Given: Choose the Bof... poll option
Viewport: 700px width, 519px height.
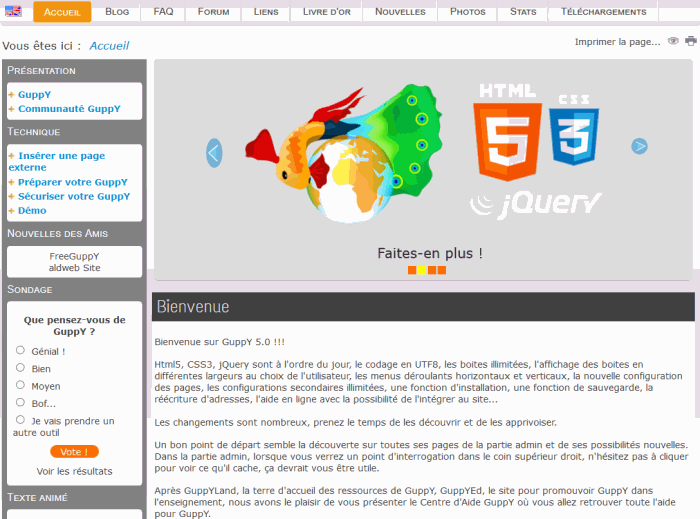Looking at the screenshot, I should pyautogui.click(x=21, y=403).
